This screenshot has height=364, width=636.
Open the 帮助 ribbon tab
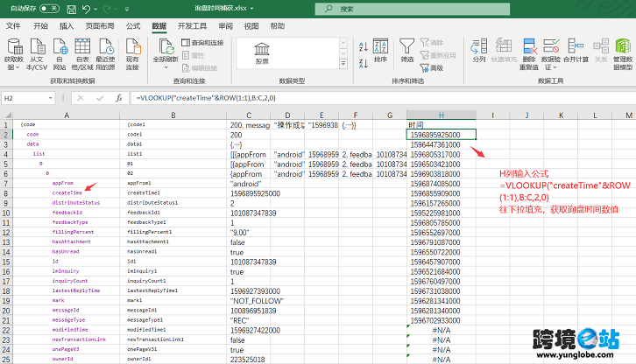point(278,26)
